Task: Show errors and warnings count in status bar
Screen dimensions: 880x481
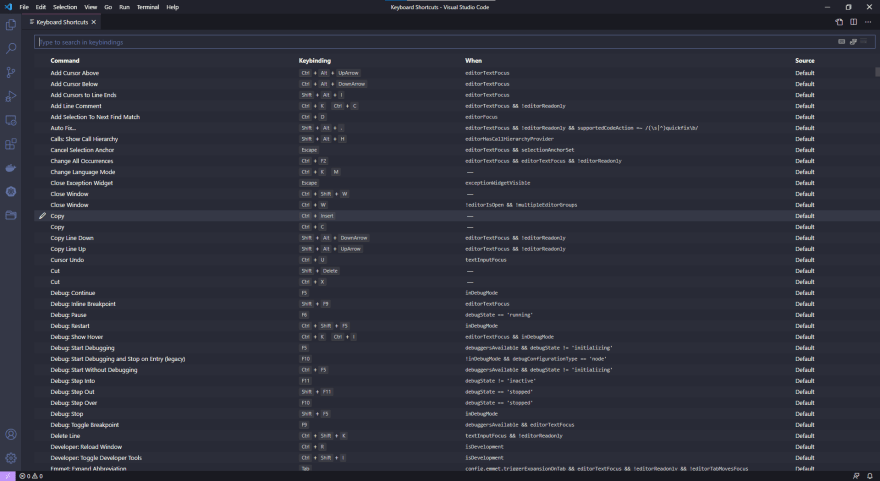Action: [31, 476]
